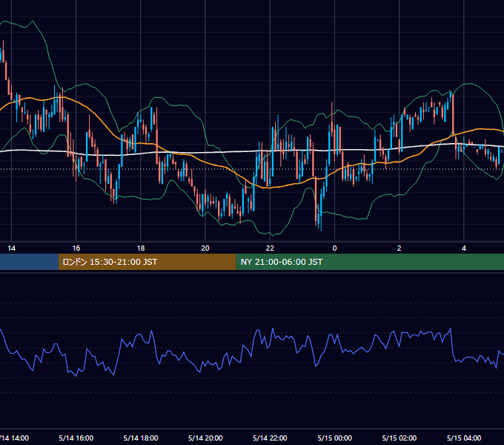Image resolution: width=504 pixels, height=445 pixels.
Task: Click the 5/15 04:00 date label
Action: 464,438
